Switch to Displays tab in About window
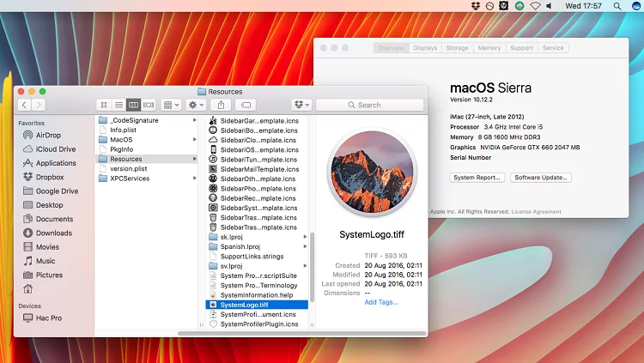644x363 pixels. [x=425, y=48]
